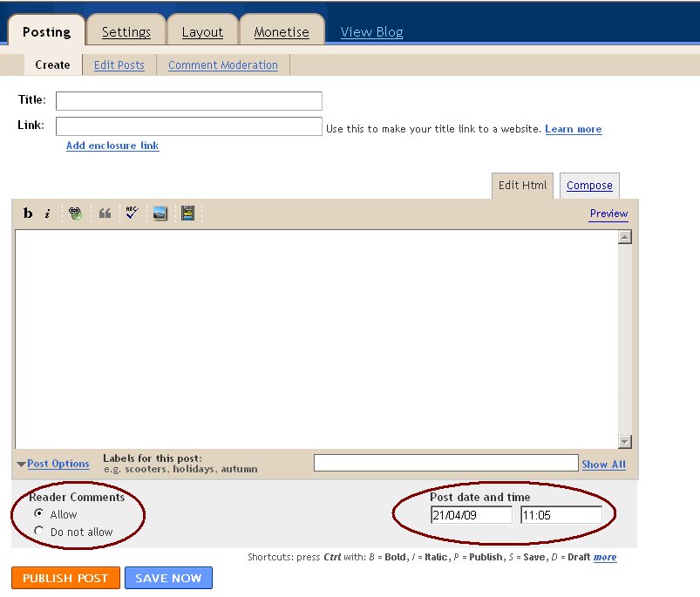This screenshot has height=597, width=700.
Task: Insert a blockquote with the quote icon
Action: (105, 214)
